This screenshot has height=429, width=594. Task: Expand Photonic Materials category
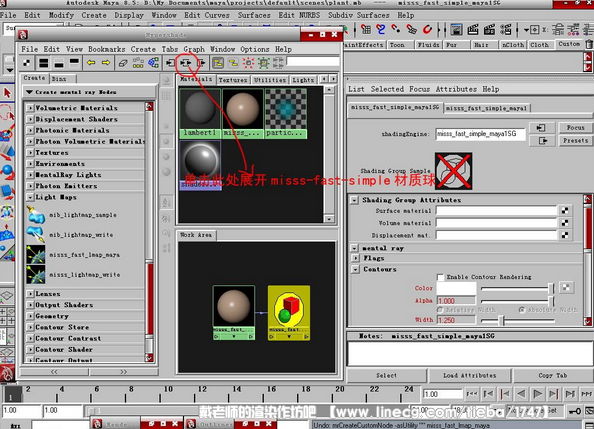point(30,130)
